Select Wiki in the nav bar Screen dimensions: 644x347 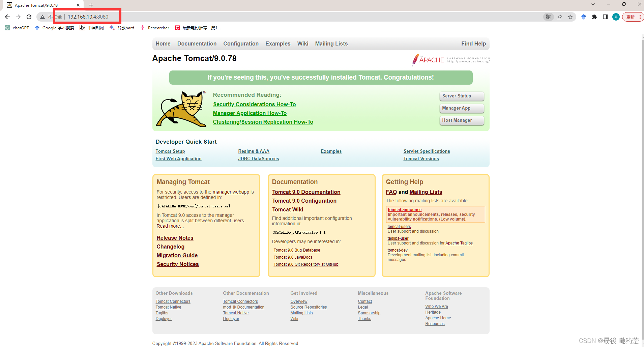pyautogui.click(x=303, y=44)
